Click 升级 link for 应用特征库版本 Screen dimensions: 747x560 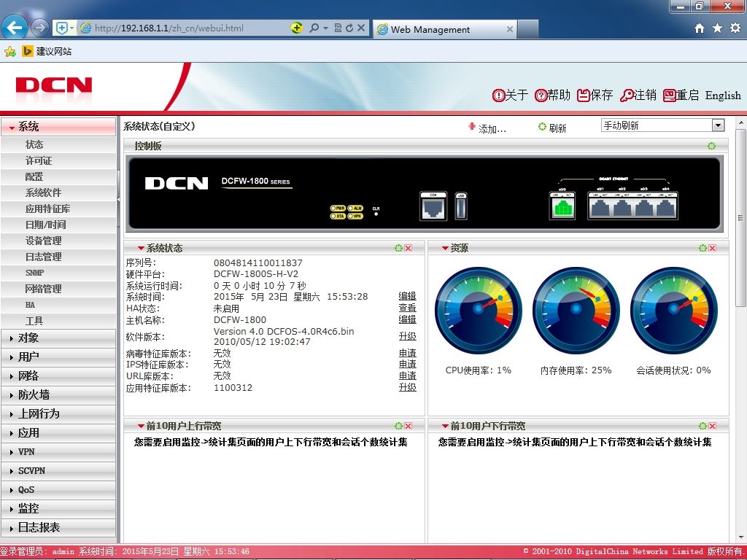(x=407, y=387)
